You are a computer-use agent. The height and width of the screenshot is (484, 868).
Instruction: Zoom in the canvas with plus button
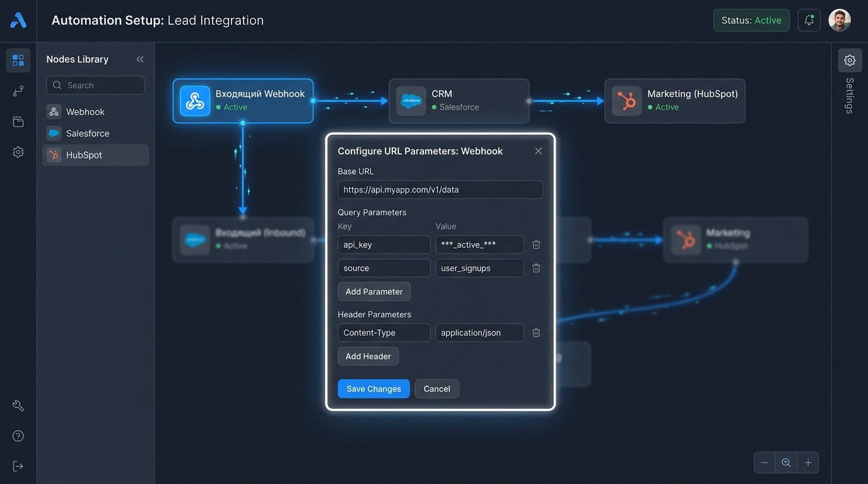click(808, 463)
